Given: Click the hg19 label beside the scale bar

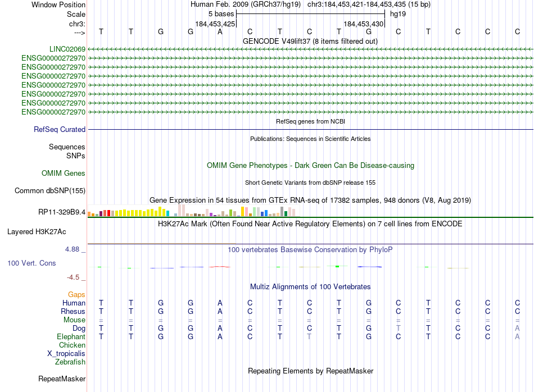Looking at the screenshot, I should [398, 14].
